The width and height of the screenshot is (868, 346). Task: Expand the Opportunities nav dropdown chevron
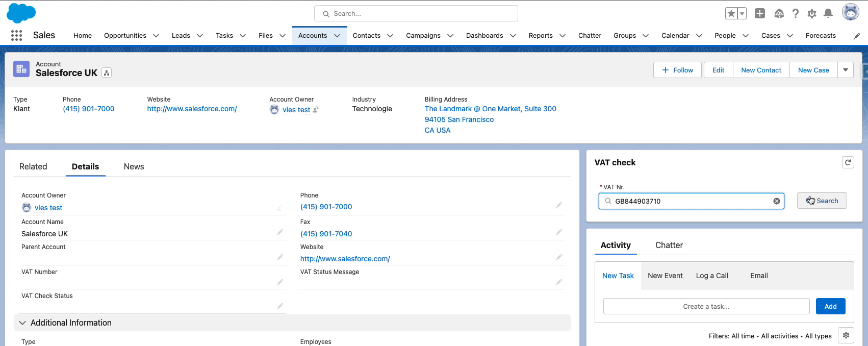click(x=156, y=36)
